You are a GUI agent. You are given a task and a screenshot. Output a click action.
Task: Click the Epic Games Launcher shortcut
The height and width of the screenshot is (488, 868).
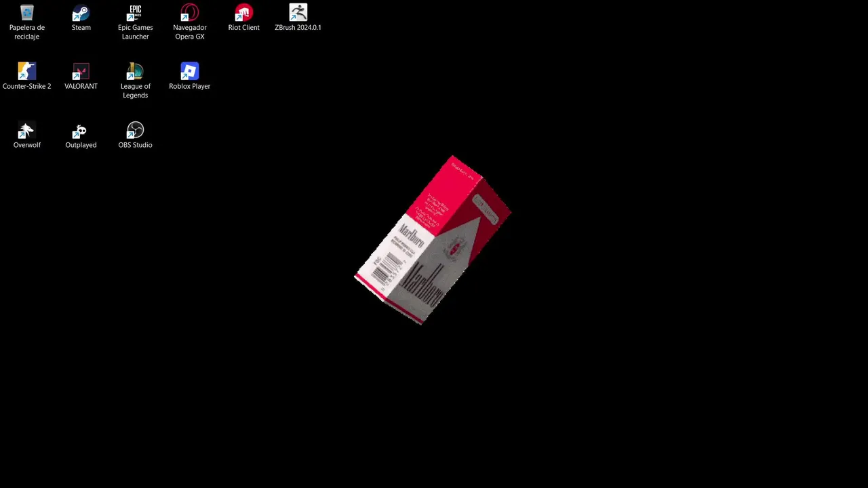coord(135,22)
